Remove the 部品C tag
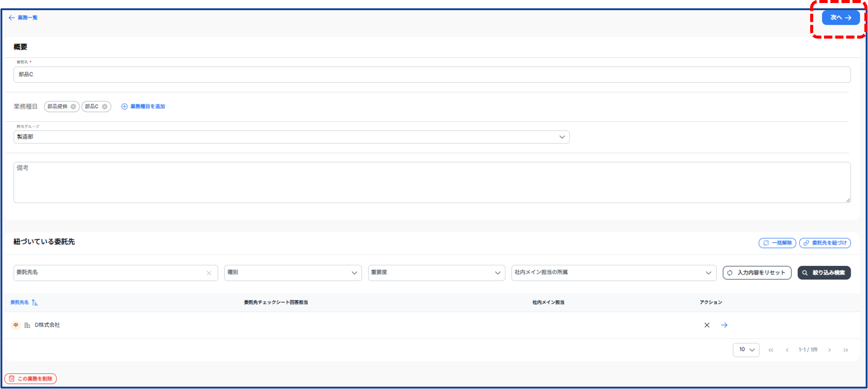The width and height of the screenshot is (868, 389). tap(105, 107)
